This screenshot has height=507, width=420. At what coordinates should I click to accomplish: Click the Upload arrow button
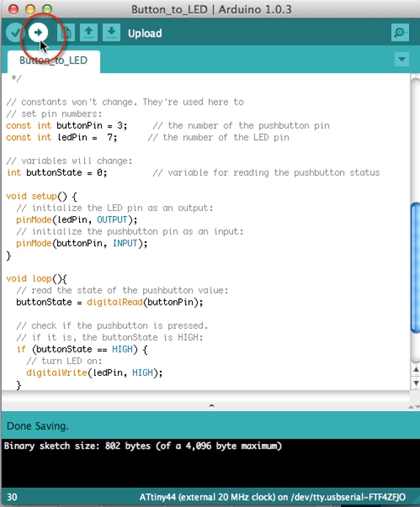coord(38,32)
